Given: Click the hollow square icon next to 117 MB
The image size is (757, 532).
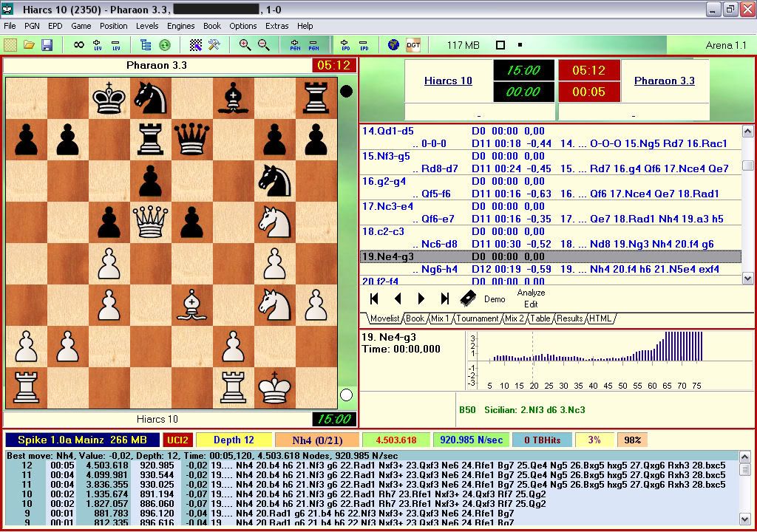Looking at the screenshot, I should pyautogui.click(x=500, y=45).
